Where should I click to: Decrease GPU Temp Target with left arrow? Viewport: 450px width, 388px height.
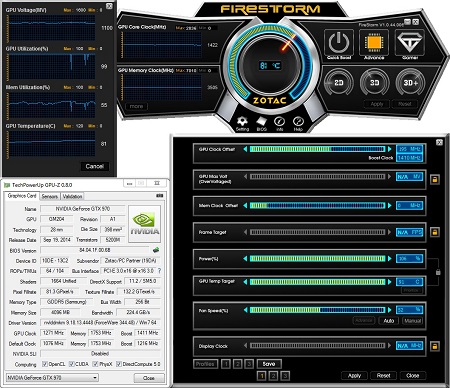[245, 282]
